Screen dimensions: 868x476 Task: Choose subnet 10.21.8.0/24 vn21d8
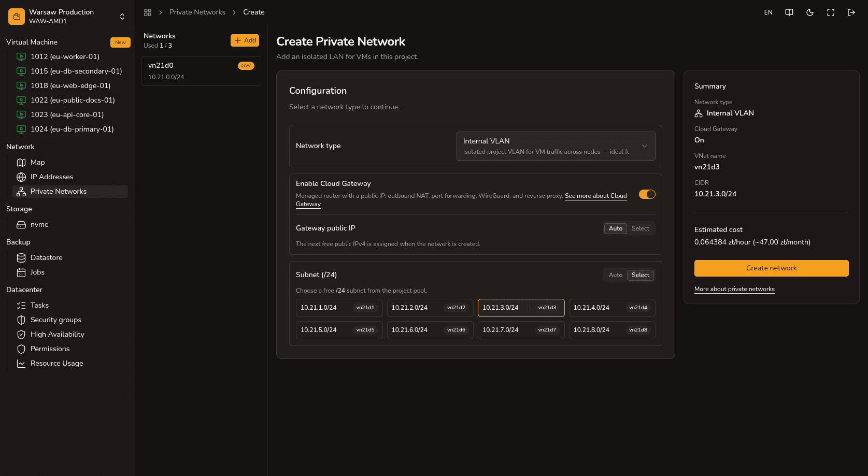612,330
